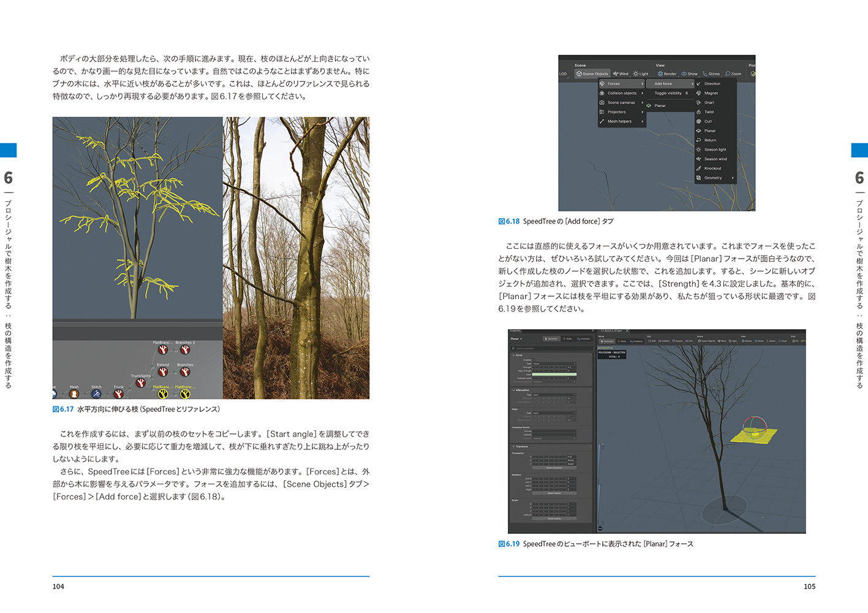Screen dimensions: 868x613
Task: Click the Include field under Container forces
Action: coord(554,431)
